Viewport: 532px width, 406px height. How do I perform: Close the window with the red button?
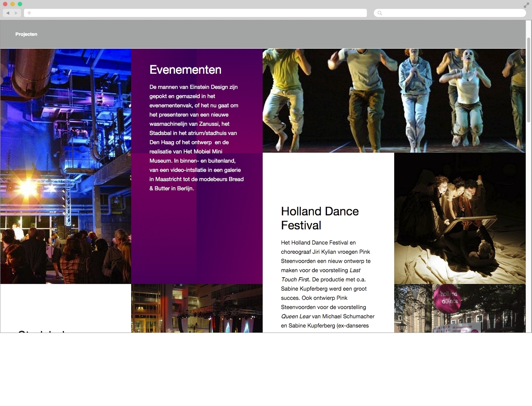pos(5,4)
